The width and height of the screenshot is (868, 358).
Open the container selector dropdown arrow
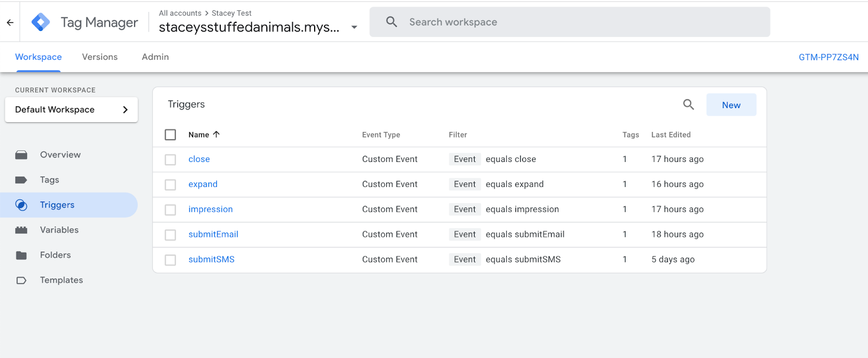(354, 27)
